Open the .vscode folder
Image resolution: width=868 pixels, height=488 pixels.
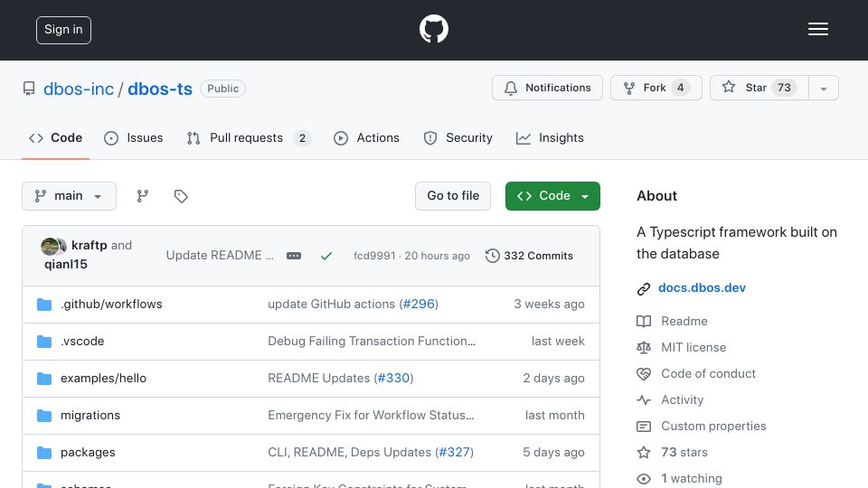(82, 341)
